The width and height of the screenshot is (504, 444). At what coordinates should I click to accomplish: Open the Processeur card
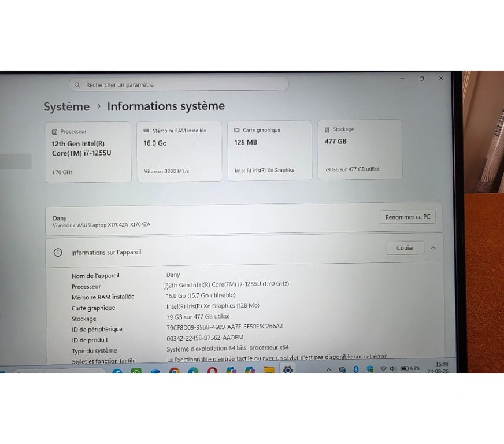pos(88,152)
